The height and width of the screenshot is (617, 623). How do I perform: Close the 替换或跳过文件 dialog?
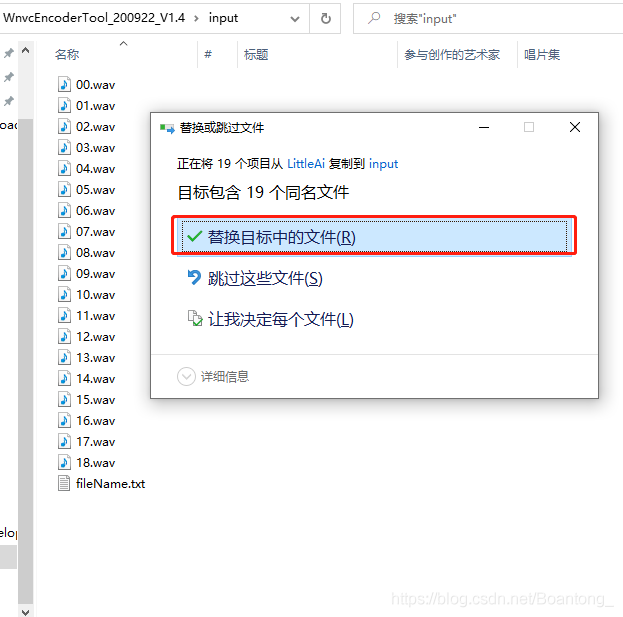pyautogui.click(x=575, y=127)
